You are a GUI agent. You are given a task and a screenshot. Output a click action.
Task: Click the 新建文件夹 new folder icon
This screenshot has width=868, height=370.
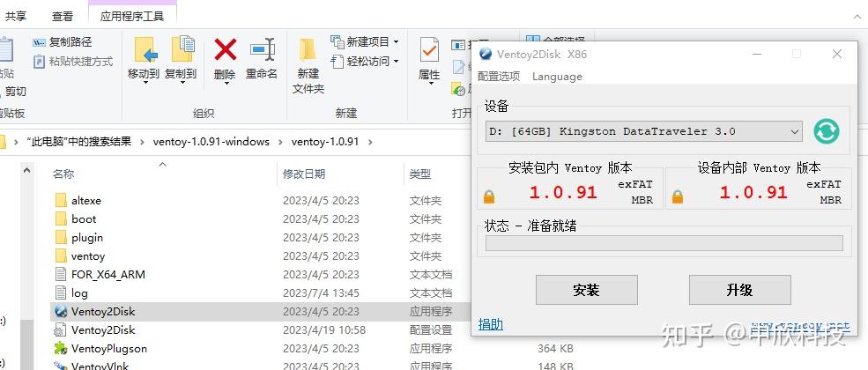tap(308, 50)
